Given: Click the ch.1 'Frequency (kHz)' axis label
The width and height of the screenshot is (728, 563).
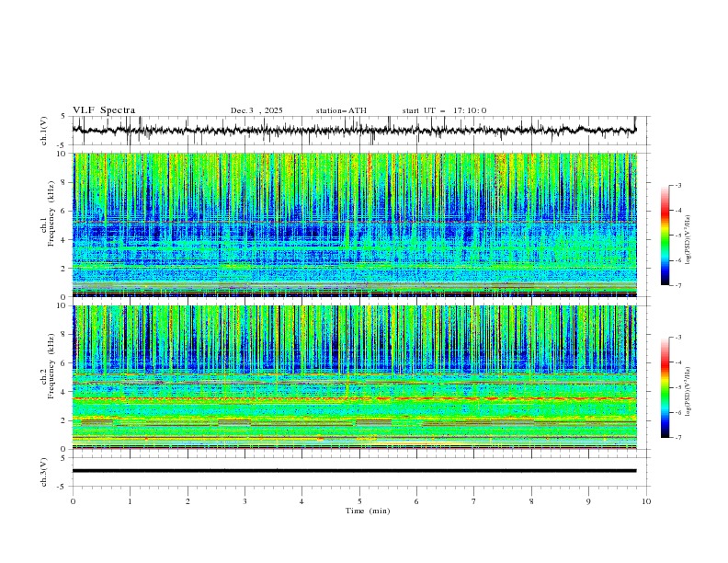Looking at the screenshot, I should tap(51, 214).
